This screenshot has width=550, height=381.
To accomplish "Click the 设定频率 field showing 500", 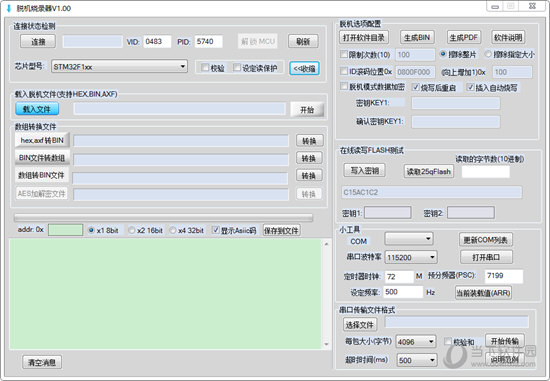I will pos(403,292).
